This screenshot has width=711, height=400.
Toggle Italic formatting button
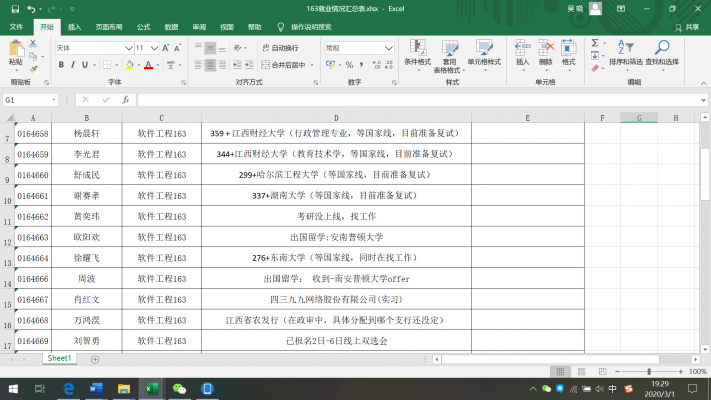(x=74, y=65)
